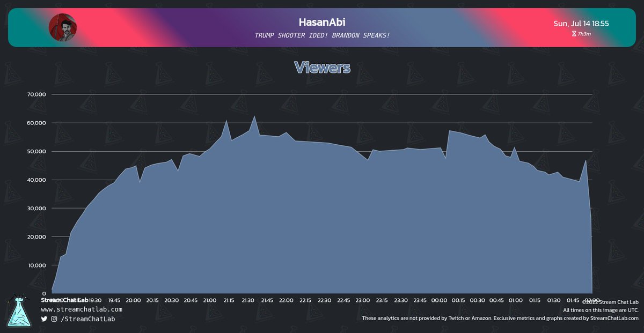Screen dimensions: 644x333
Task: Open the www.streamchatlab.com link
Action: 82,309
